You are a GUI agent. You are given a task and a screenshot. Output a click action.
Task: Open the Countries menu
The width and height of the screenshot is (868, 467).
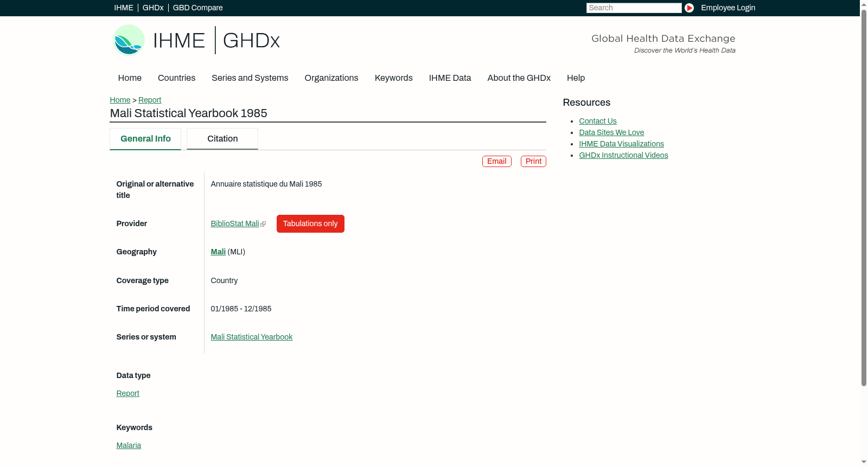tap(176, 78)
